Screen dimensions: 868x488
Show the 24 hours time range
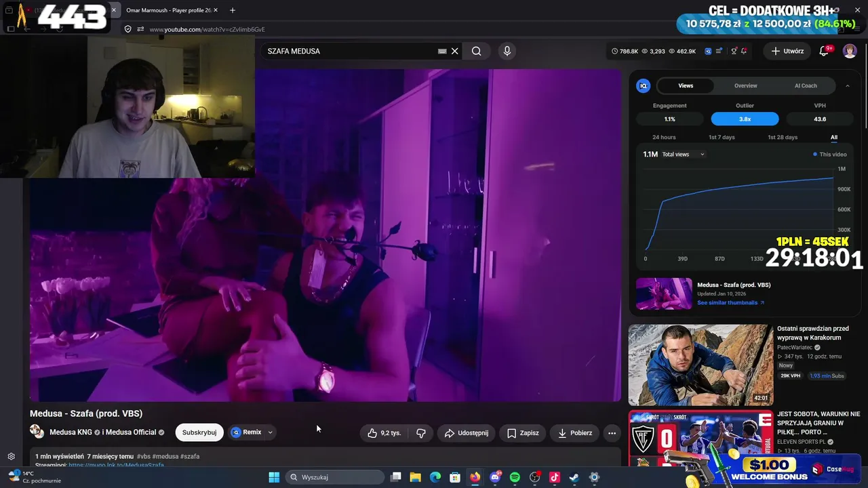[x=664, y=138]
